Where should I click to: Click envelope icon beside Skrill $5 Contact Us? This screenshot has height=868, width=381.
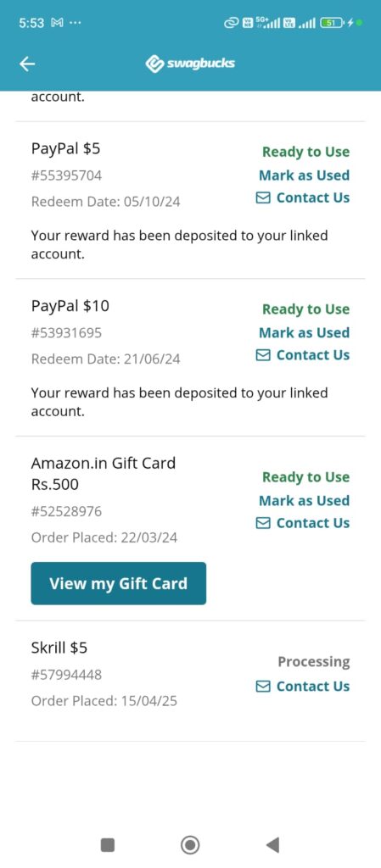(263, 687)
